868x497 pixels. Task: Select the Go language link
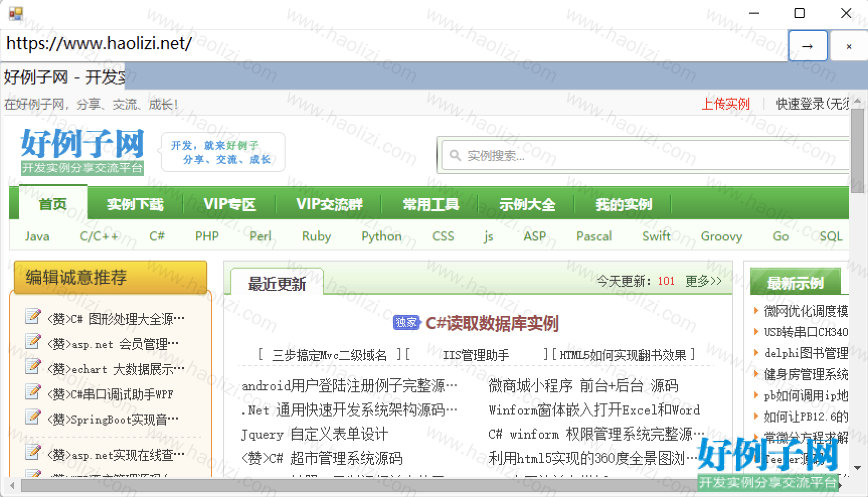point(780,236)
